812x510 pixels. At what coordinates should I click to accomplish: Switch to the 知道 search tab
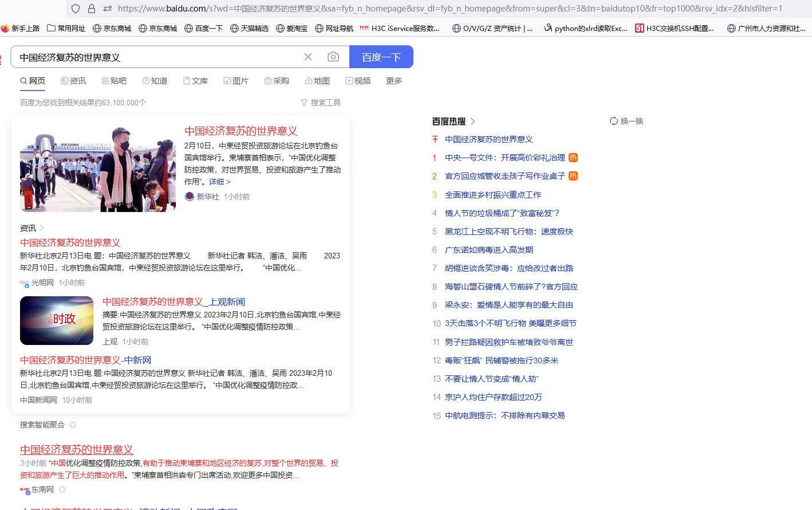pyautogui.click(x=155, y=81)
